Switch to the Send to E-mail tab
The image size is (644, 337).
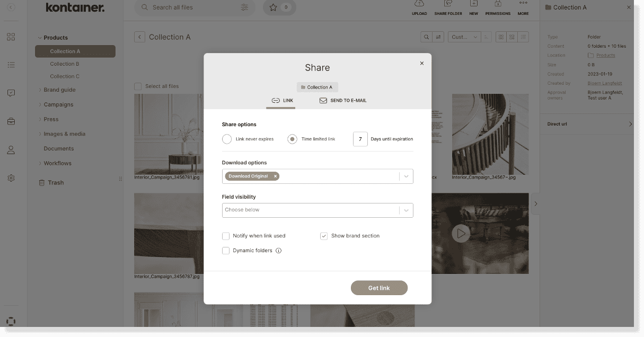point(343,100)
